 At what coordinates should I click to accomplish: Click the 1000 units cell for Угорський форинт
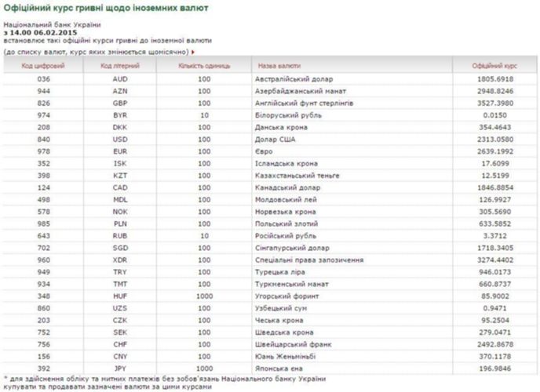(x=204, y=296)
